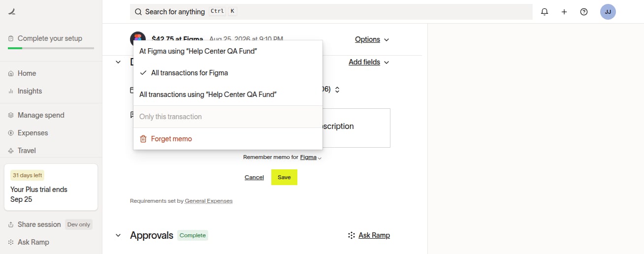Image resolution: width=644 pixels, height=254 pixels.
Task: Click the checkmark beside All transactions for Figma
Action: pyautogui.click(x=143, y=73)
